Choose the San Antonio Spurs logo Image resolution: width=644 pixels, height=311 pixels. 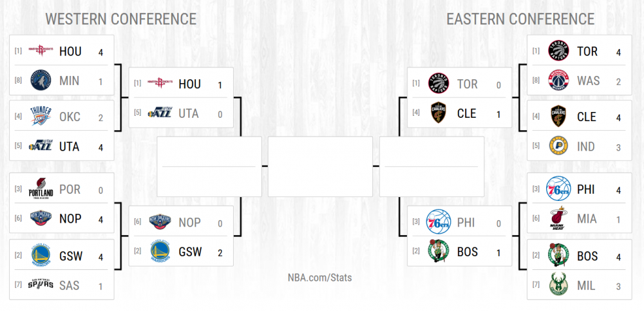[x=40, y=285]
